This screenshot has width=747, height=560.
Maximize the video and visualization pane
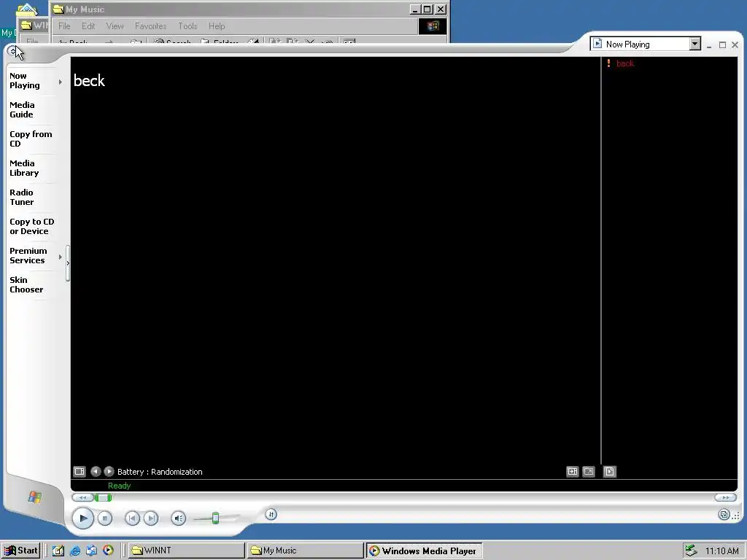(x=572, y=472)
